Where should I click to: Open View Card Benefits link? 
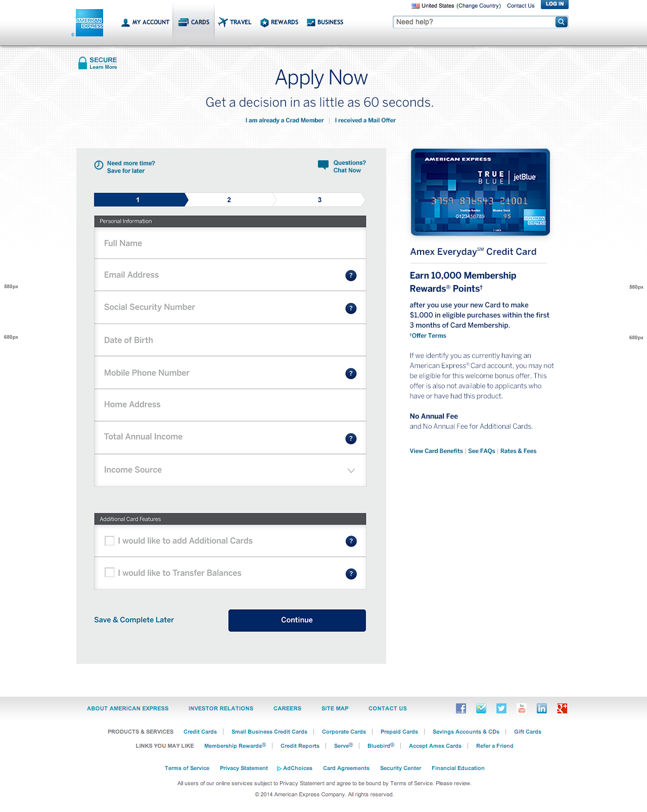click(x=436, y=451)
